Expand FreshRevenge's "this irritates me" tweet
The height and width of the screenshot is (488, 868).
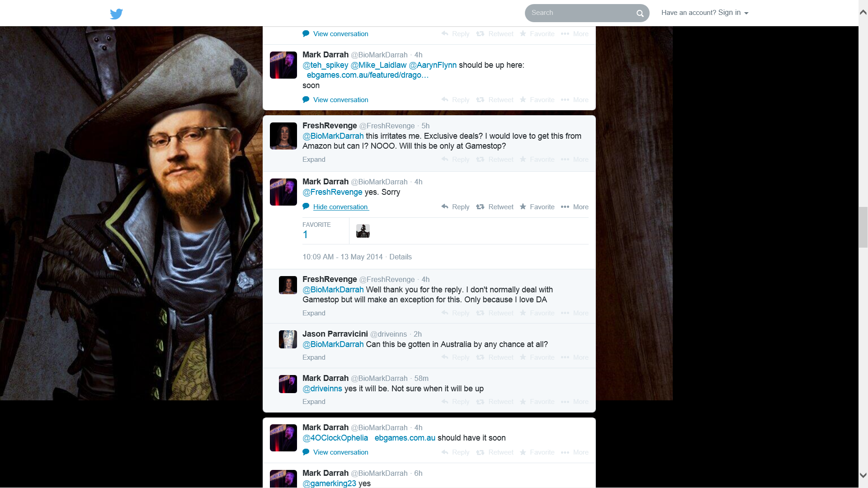point(314,160)
